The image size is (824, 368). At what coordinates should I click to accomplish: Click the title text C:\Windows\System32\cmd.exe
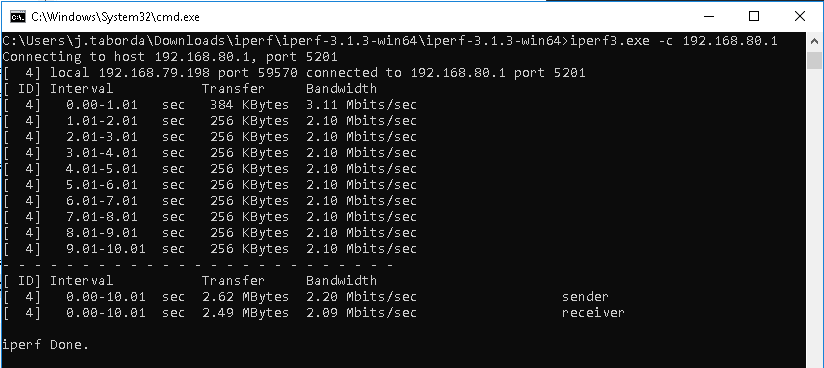coord(115,17)
